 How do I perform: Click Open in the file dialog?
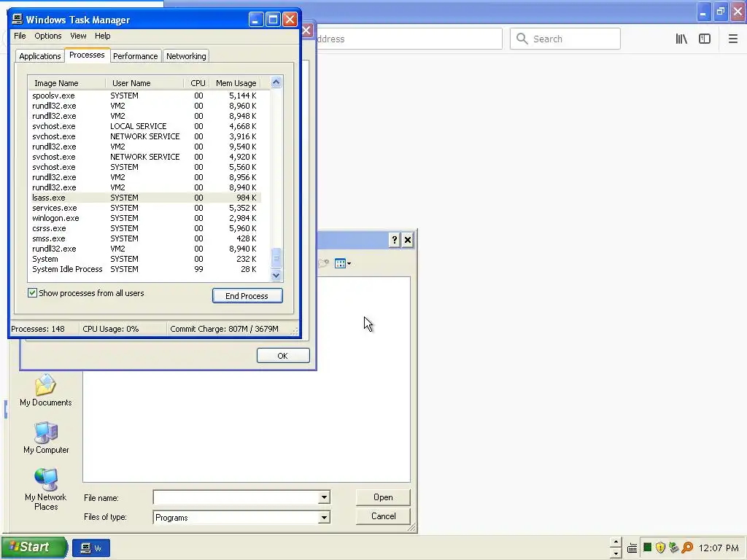click(x=383, y=497)
